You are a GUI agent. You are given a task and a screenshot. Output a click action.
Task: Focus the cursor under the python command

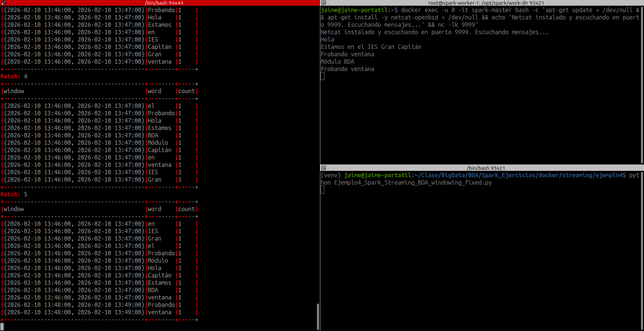[322, 190]
